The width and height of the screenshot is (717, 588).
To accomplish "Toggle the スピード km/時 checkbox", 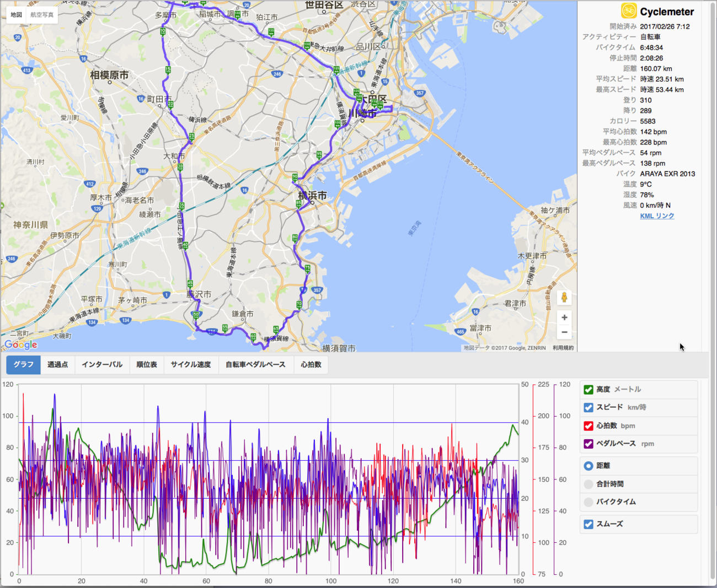I will click(588, 407).
